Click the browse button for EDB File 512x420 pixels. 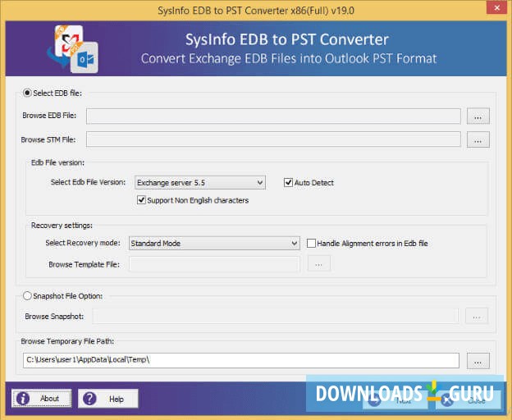(x=478, y=116)
